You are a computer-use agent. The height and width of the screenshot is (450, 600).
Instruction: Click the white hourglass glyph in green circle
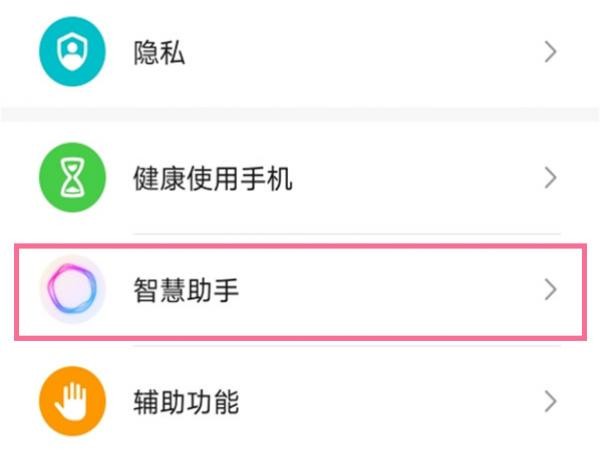72,178
